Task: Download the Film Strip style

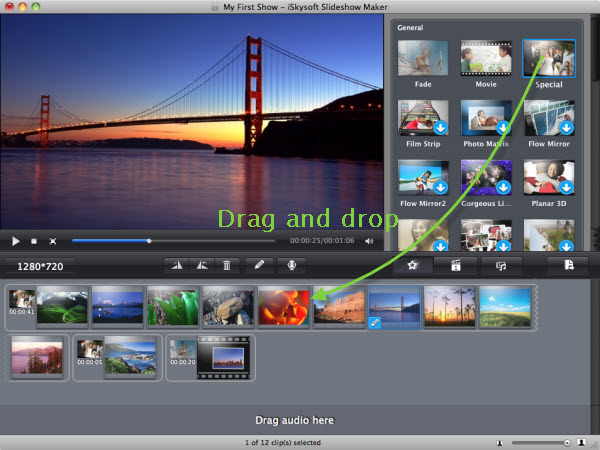Action: click(441, 128)
